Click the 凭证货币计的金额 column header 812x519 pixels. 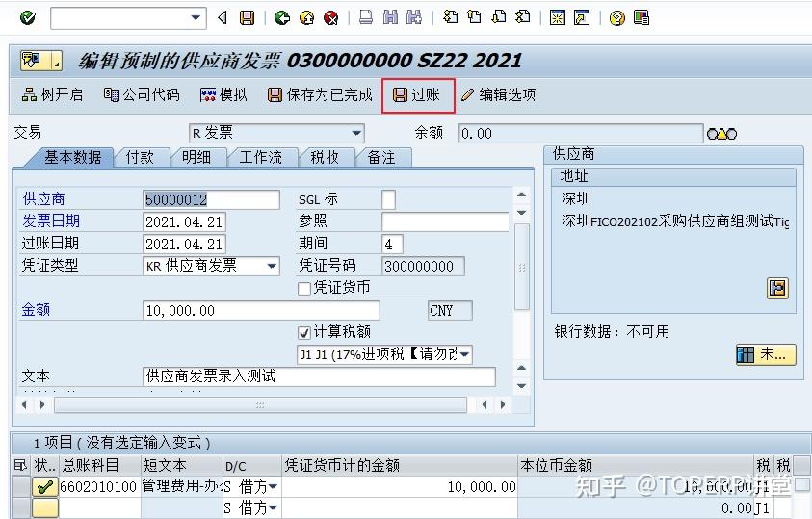point(400,465)
